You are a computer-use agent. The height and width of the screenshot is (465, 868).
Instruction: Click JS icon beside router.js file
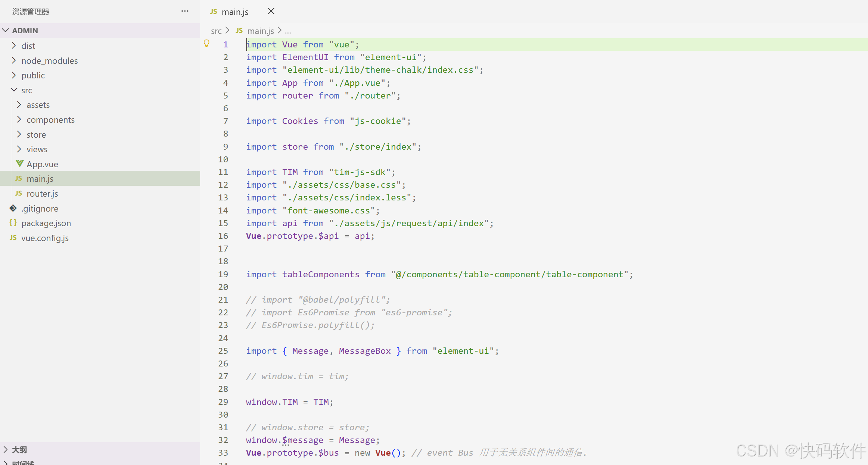tap(19, 193)
